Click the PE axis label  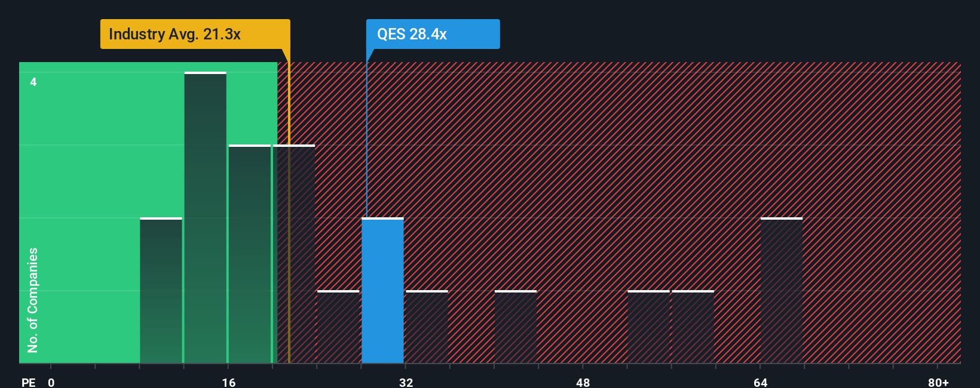(29, 382)
